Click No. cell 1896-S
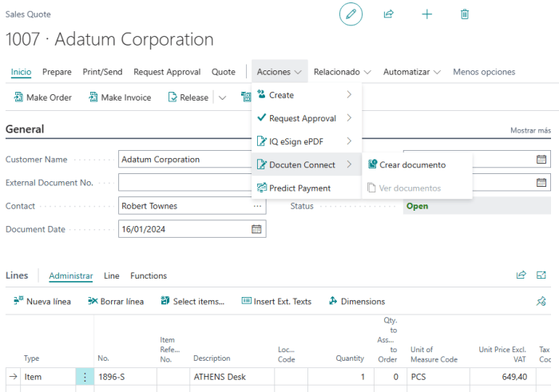The width and height of the screenshot is (559, 392). click(x=125, y=377)
